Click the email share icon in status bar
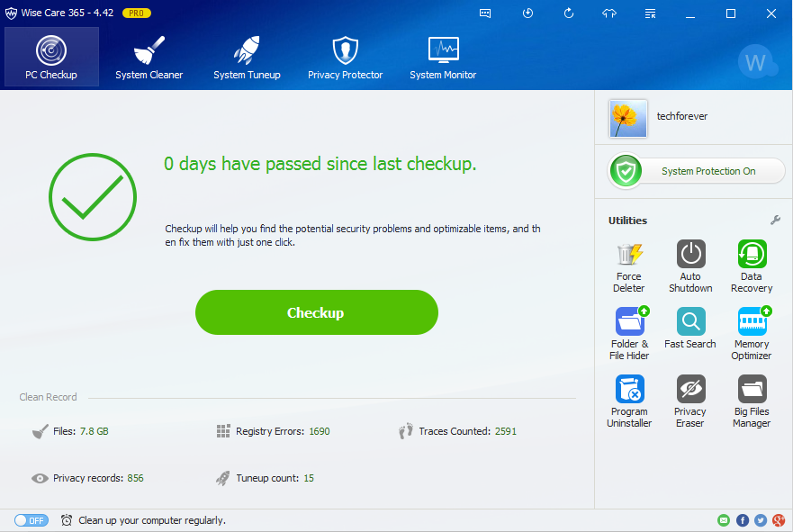The image size is (793, 532). click(x=724, y=520)
